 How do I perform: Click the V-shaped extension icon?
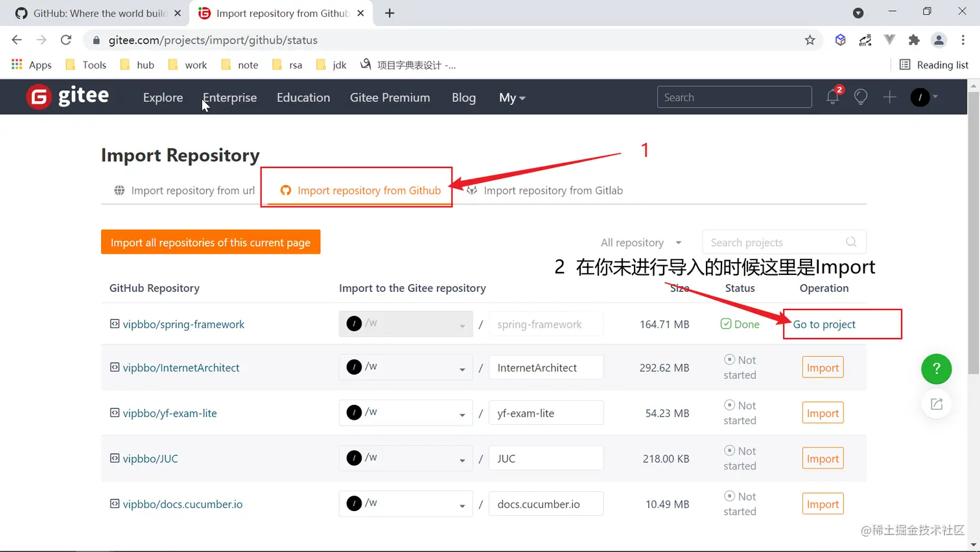[889, 40]
